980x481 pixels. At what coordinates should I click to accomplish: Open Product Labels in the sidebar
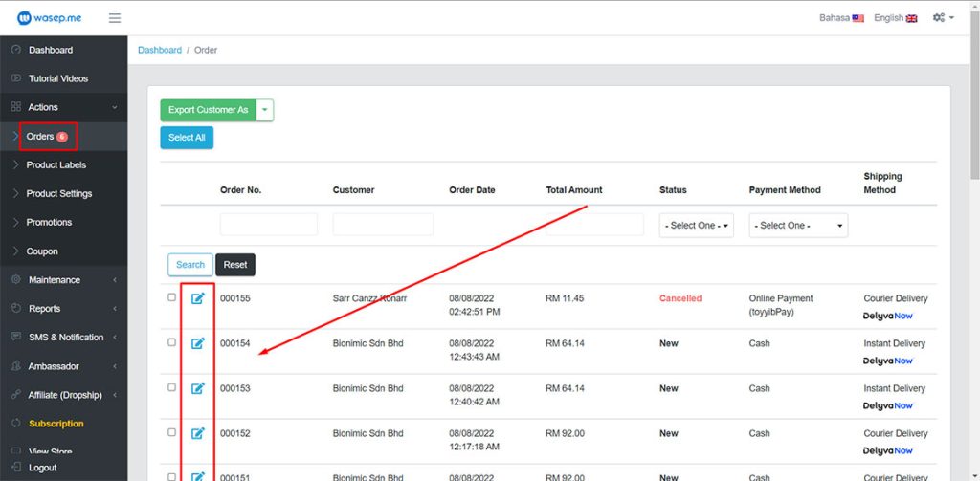[x=64, y=164]
